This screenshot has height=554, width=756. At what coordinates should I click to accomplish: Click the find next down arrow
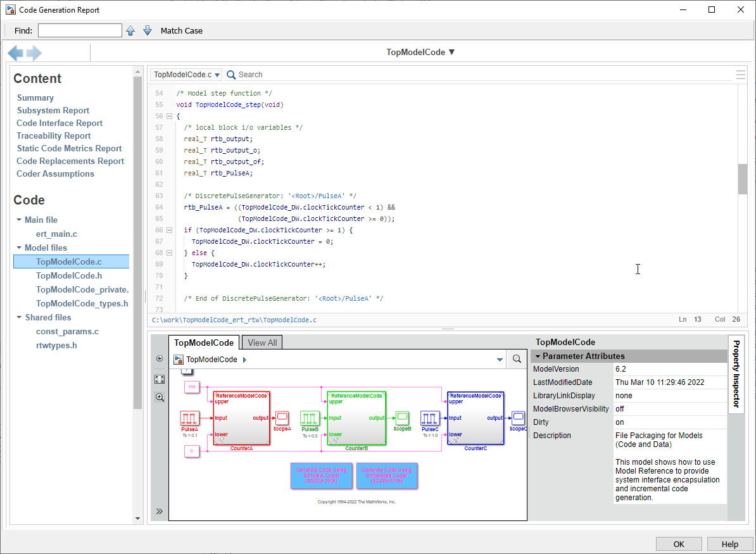[148, 30]
